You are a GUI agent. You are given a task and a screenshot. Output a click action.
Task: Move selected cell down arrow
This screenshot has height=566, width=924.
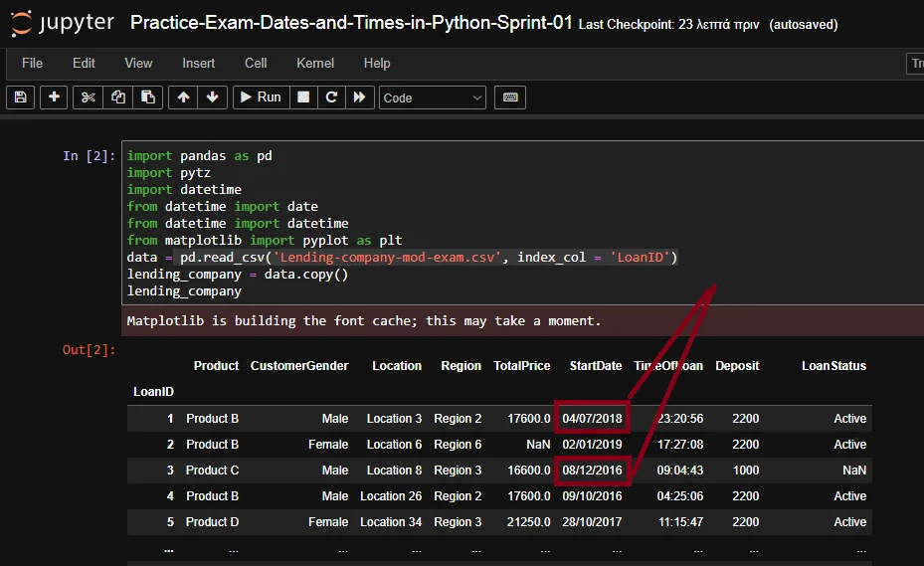point(211,97)
